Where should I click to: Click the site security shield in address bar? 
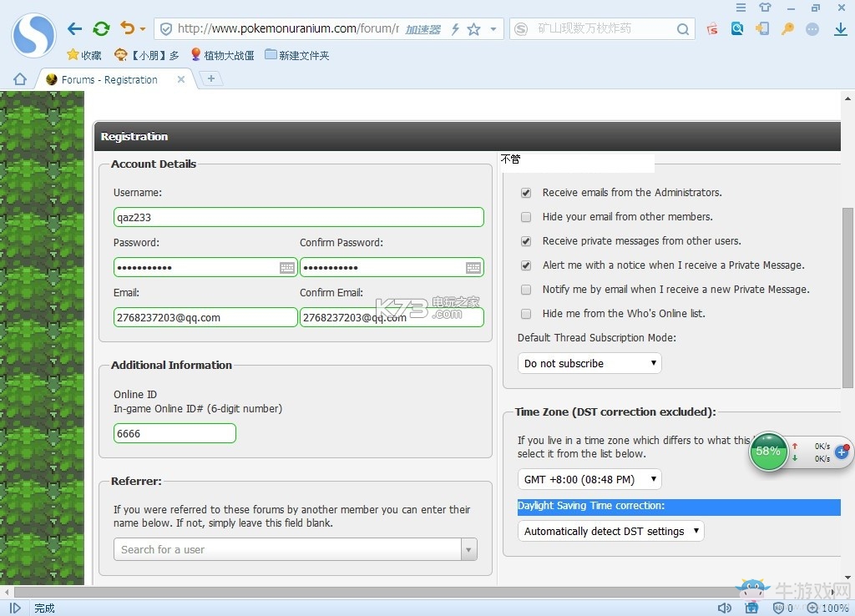point(166,29)
